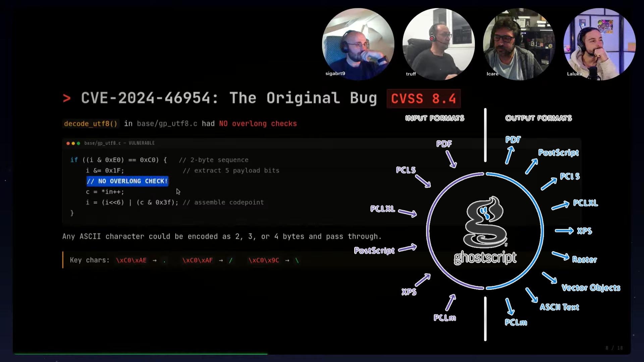Click the purple "PostScript" input format label
Screen dimensions: 644x362
(x=374, y=250)
